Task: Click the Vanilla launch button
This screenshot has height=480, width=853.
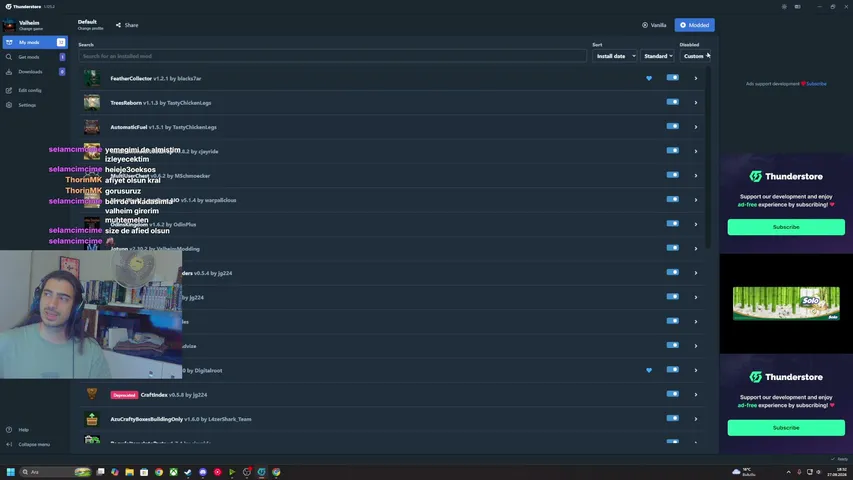Action: pos(654,25)
